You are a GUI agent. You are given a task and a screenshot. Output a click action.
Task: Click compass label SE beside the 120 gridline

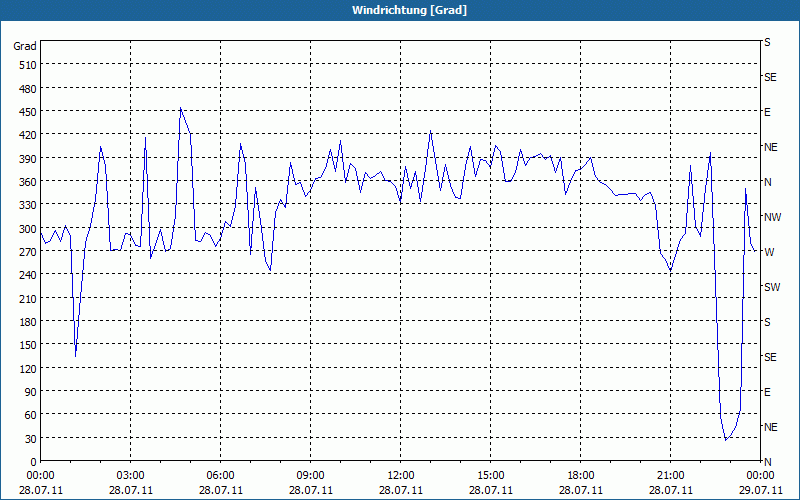click(x=770, y=357)
